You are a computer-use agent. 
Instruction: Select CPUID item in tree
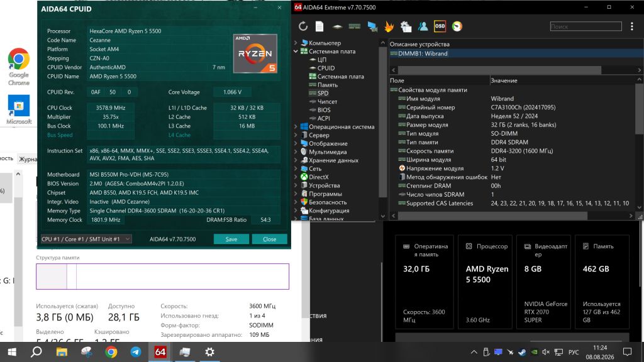pyautogui.click(x=326, y=68)
